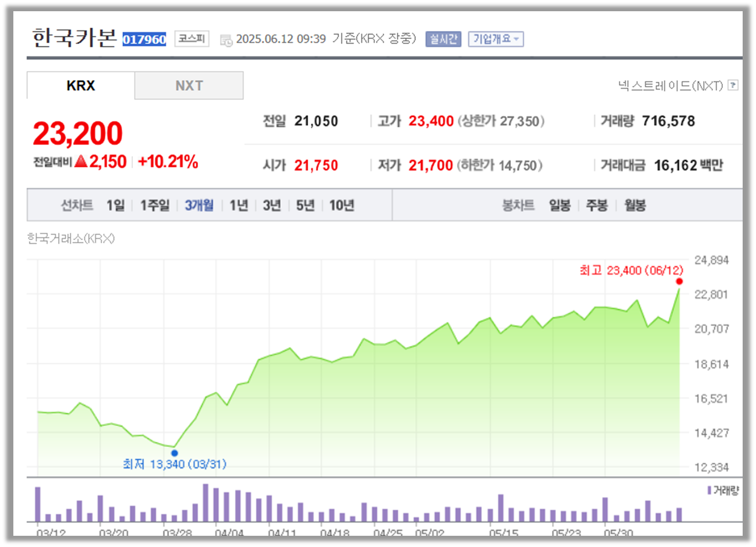
Task: Click the 최저 13,340 (03/31) label
Action: (175, 464)
